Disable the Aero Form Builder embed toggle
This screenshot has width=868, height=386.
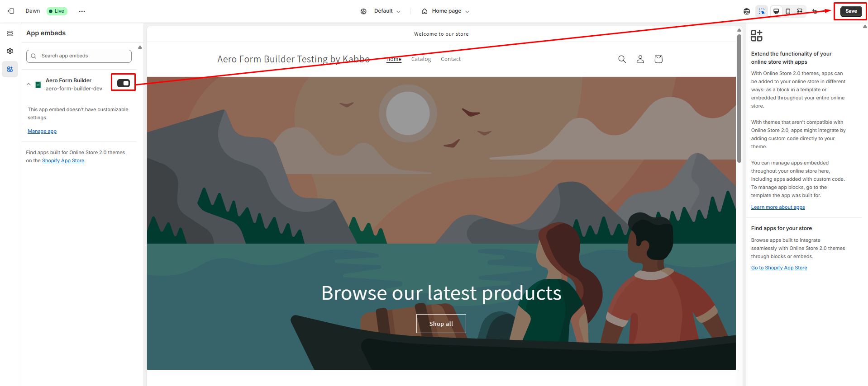tap(123, 83)
